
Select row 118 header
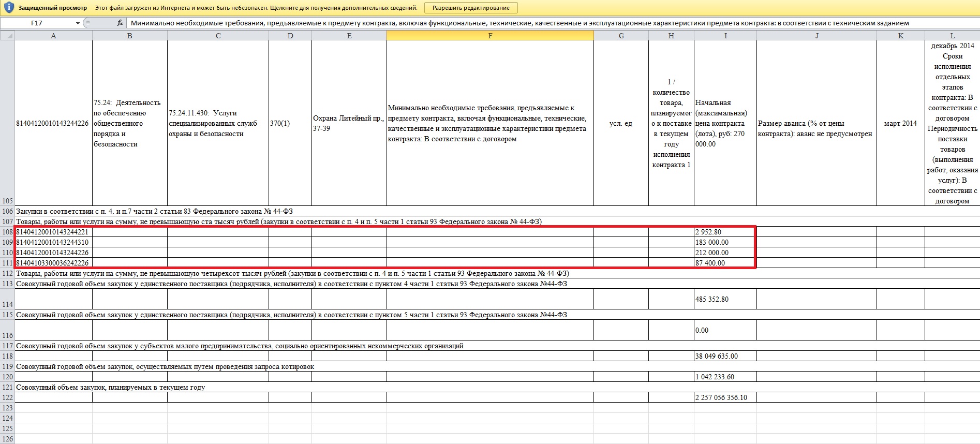pyautogui.click(x=7, y=356)
